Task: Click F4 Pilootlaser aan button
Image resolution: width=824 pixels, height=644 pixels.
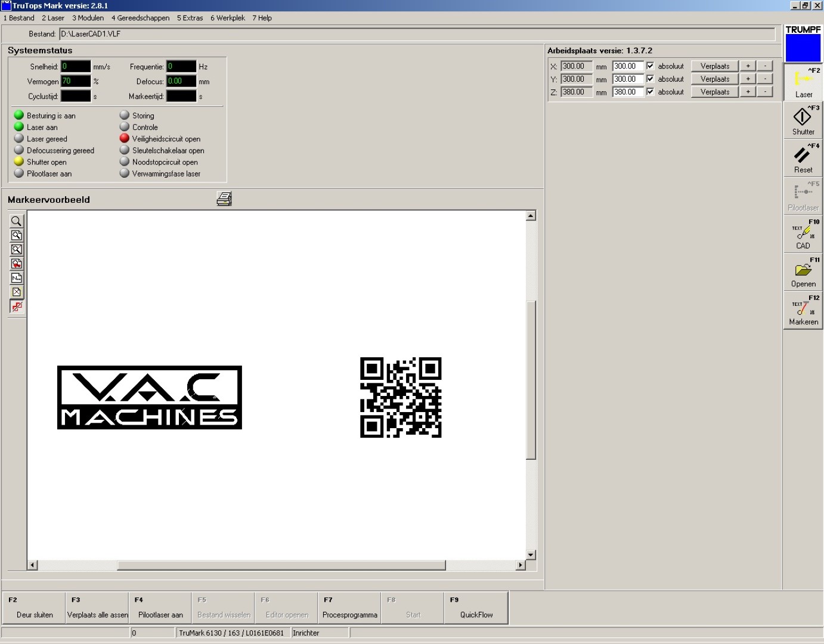Action: (160, 608)
